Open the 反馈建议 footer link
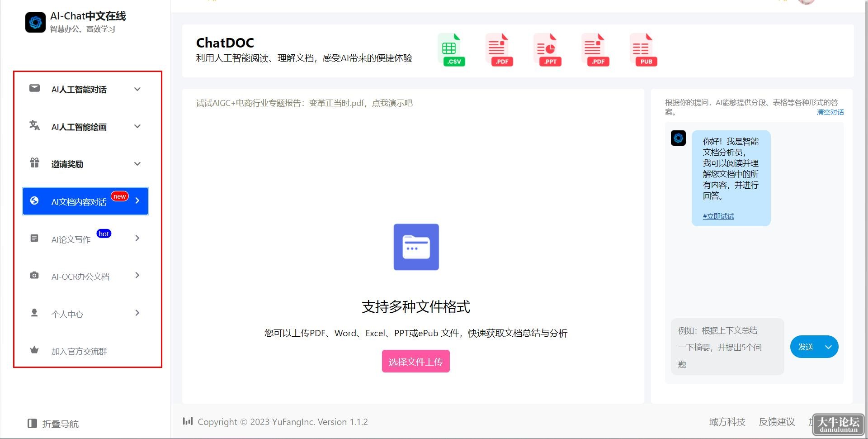The width and height of the screenshot is (868, 439). 777,422
